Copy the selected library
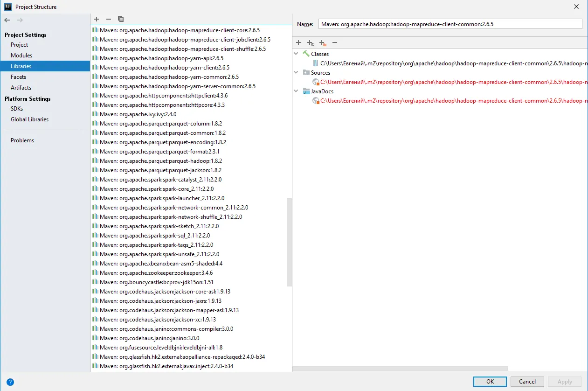The height and width of the screenshot is (391, 588). tap(121, 19)
